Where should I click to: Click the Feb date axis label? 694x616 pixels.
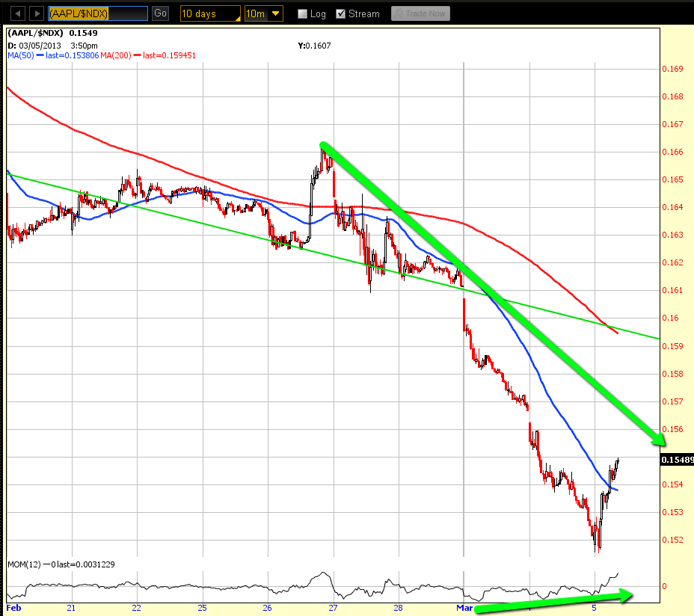(13, 608)
